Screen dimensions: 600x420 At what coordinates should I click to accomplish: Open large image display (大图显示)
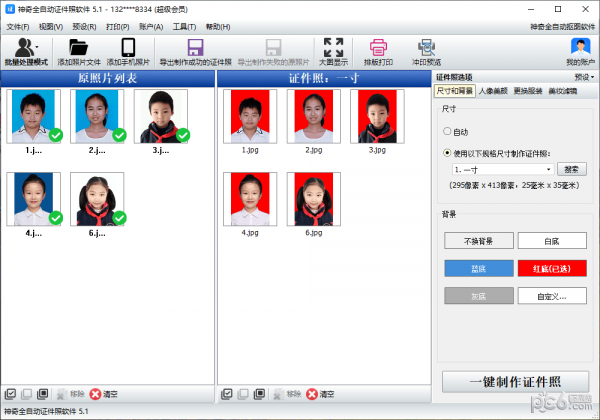tap(333, 51)
